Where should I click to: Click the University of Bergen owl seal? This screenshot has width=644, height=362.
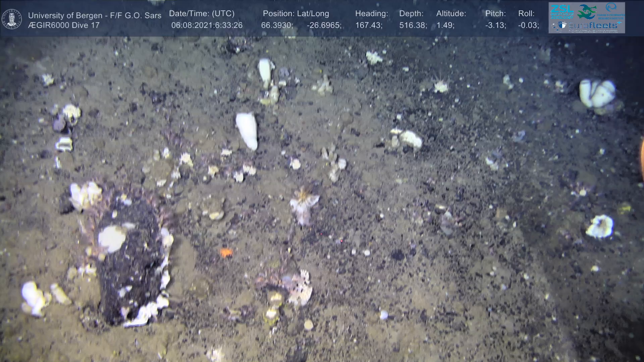[x=12, y=19]
